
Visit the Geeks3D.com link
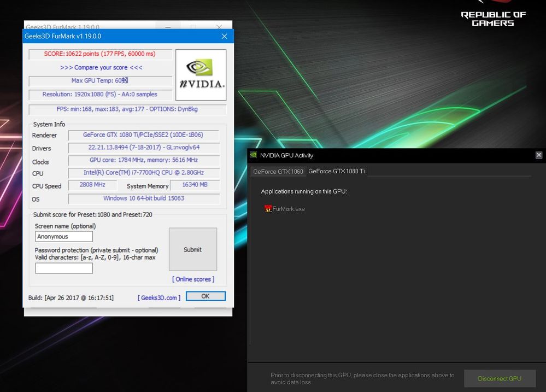(x=159, y=297)
